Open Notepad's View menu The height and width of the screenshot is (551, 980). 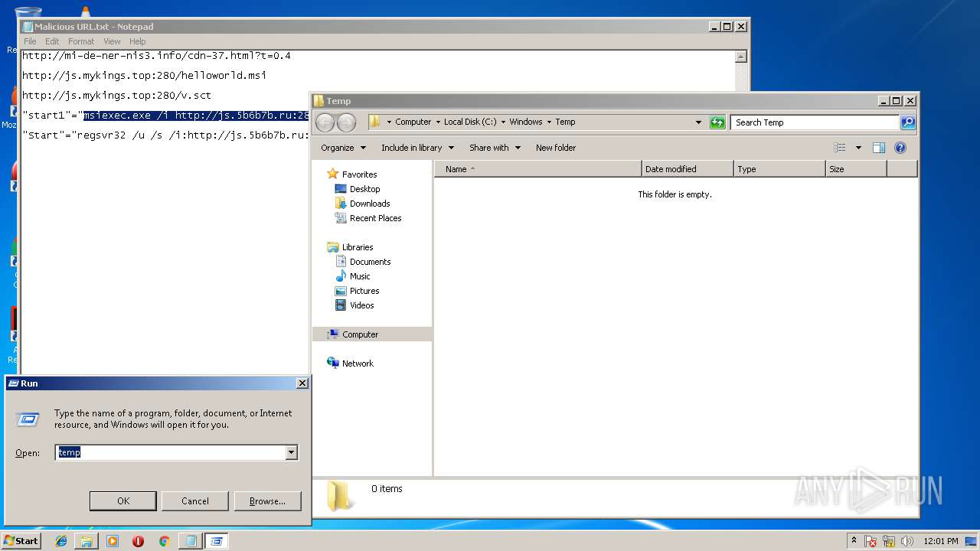pos(112,41)
